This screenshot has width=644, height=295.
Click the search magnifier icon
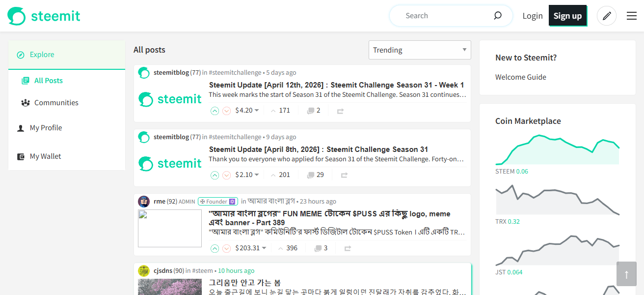498,16
